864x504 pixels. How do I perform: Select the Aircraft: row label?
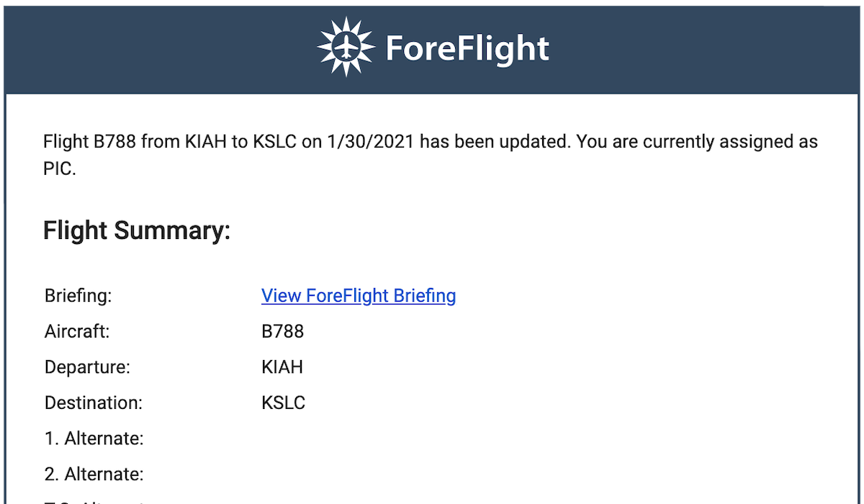coord(77,332)
